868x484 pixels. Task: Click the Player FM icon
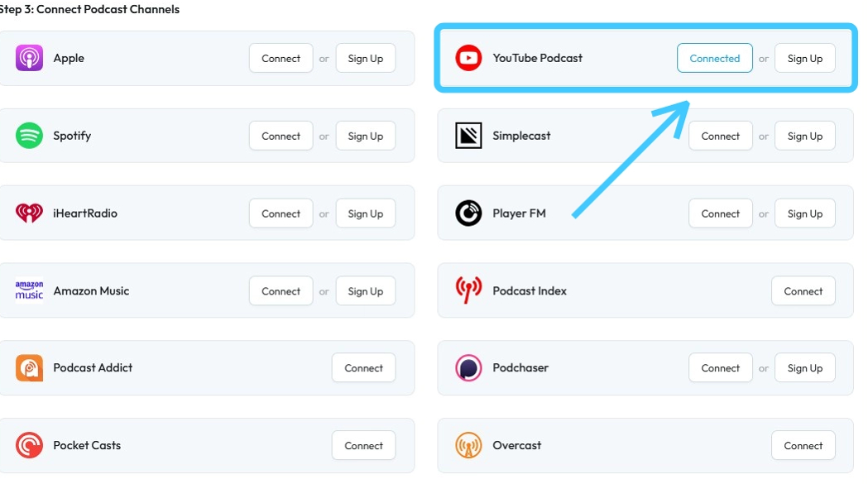click(x=468, y=213)
